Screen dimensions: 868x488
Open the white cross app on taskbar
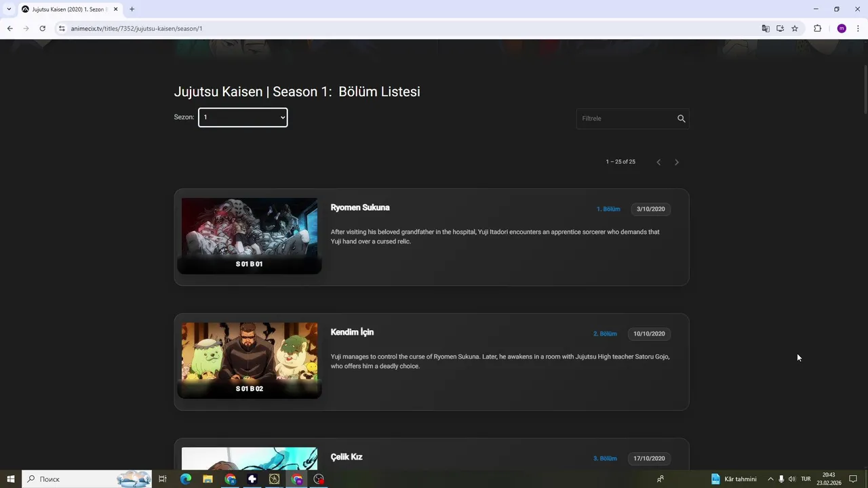(252, 479)
